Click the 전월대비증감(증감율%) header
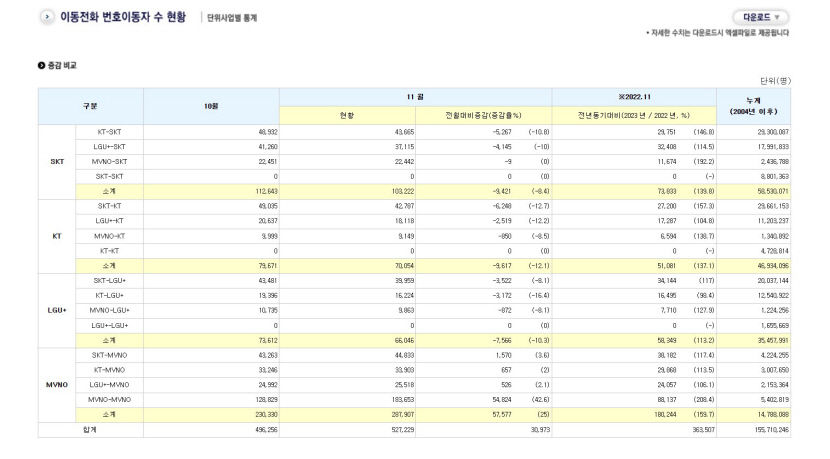 (x=483, y=115)
